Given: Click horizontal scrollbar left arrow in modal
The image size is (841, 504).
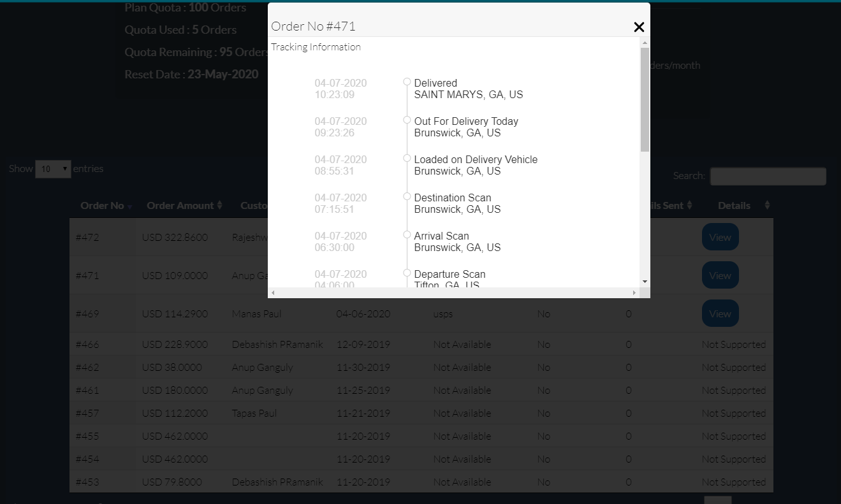Looking at the screenshot, I should (x=273, y=292).
